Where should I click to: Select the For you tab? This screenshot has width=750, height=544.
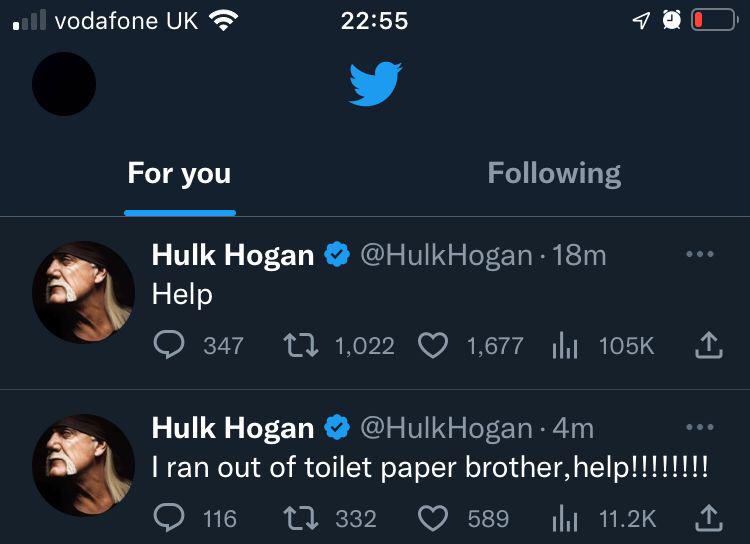click(x=180, y=174)
